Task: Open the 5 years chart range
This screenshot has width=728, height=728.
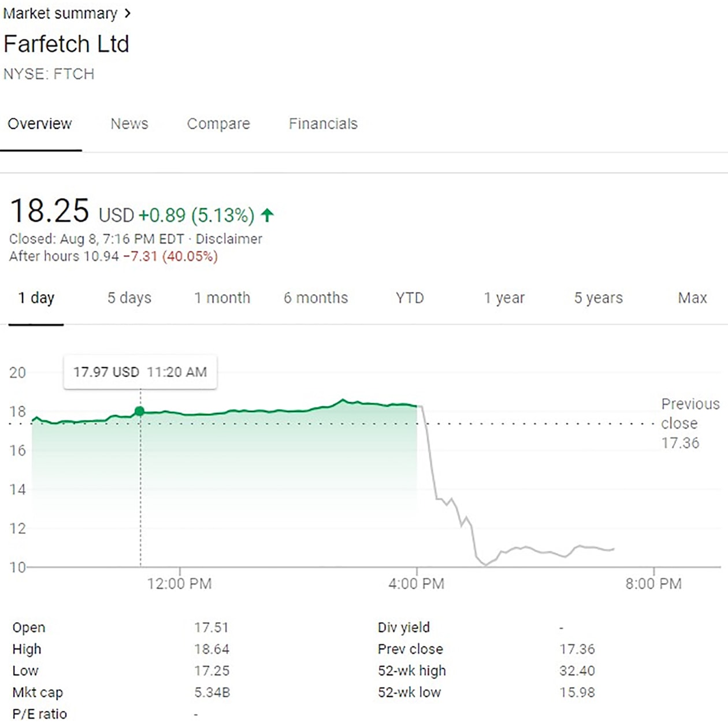Action: coord(597,298)
